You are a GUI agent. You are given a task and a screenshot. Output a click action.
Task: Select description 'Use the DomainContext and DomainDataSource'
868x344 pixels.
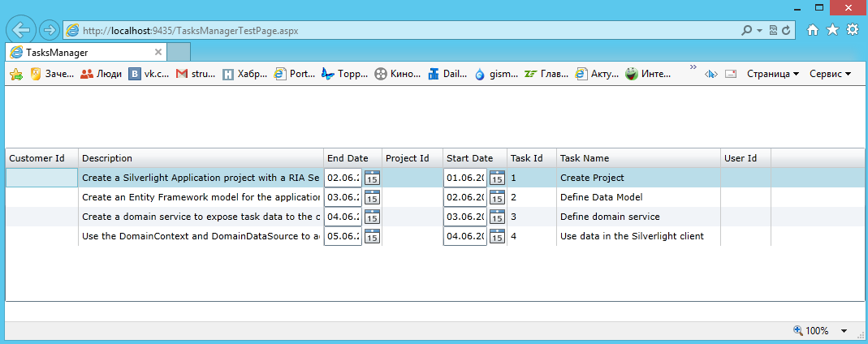coord(201,236)
